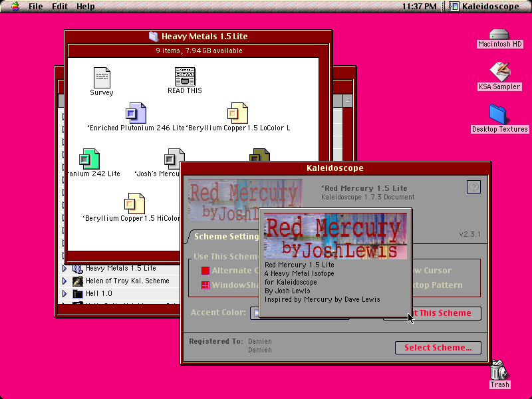Click the 'Kaleidoscope 1.7.3 Document' text
This screenshot has height=399, width=532.
click(368, 197)
